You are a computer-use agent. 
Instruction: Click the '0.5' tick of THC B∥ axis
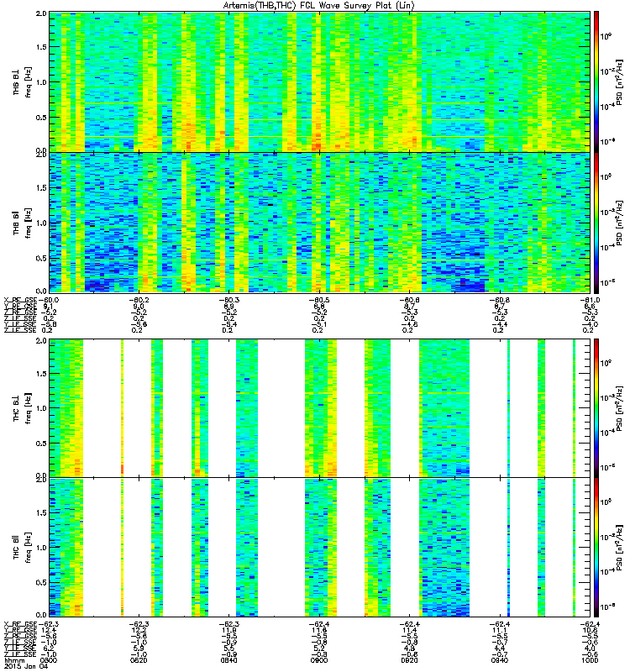click(41, 582)
